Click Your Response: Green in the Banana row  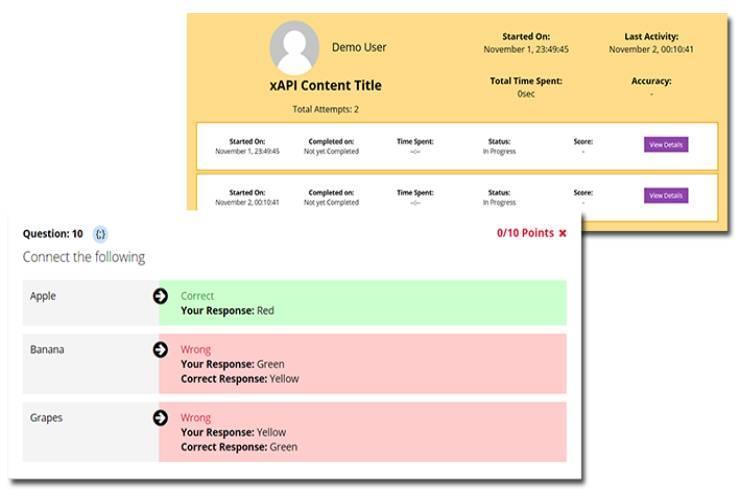(x=233, y=364)
